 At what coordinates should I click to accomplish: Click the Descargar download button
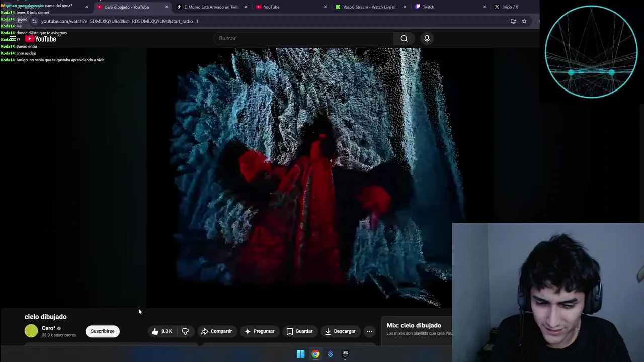(x=341, y=331)
